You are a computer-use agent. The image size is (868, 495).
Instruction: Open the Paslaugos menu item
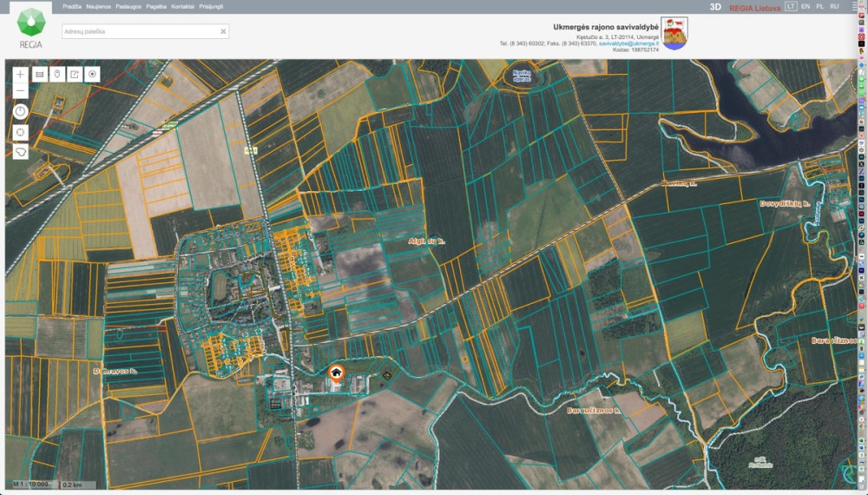(128, 7)
